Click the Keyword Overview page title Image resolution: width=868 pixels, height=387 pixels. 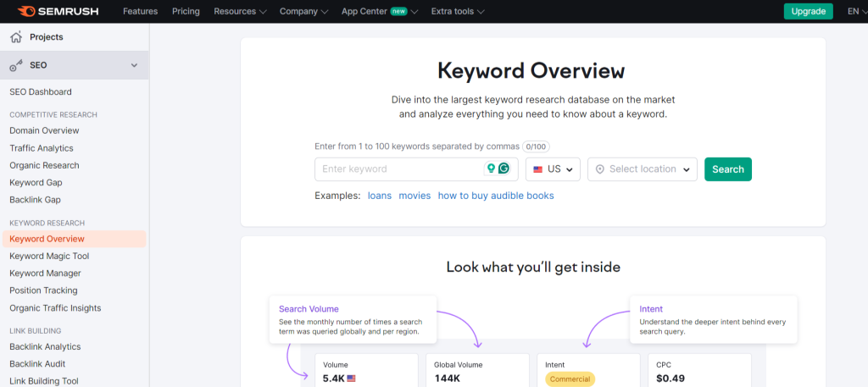click(531, 71)
